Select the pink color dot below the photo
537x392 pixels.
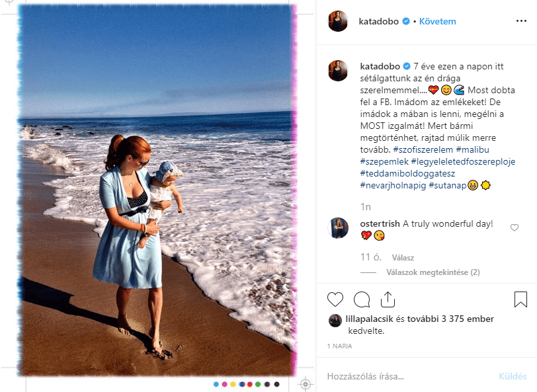pyautogui.click(x=225, y=384)
